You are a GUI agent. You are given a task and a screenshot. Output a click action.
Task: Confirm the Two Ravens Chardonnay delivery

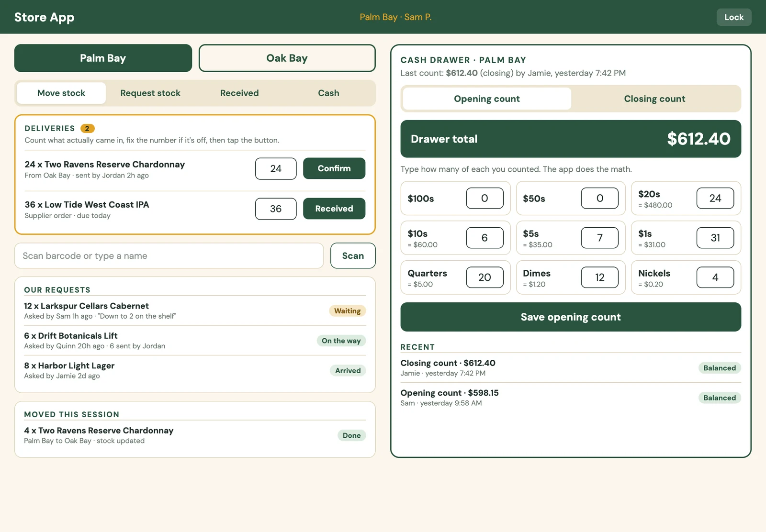pos(334,168)
